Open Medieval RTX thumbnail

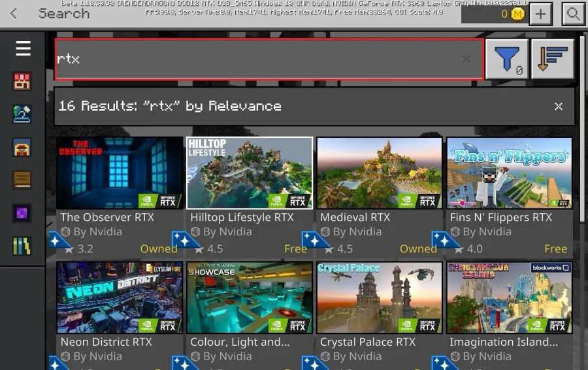pos(380,173)
